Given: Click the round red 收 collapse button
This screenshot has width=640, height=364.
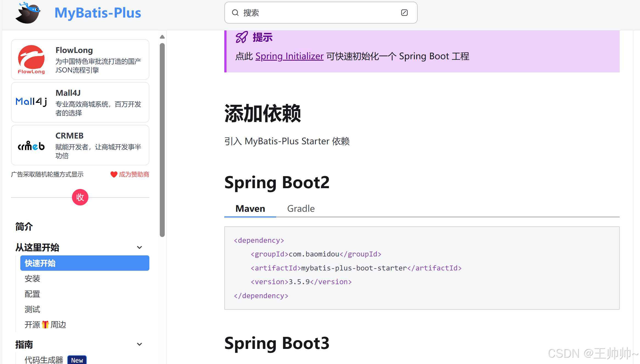Looking at the screenshot, I should 80,197.
